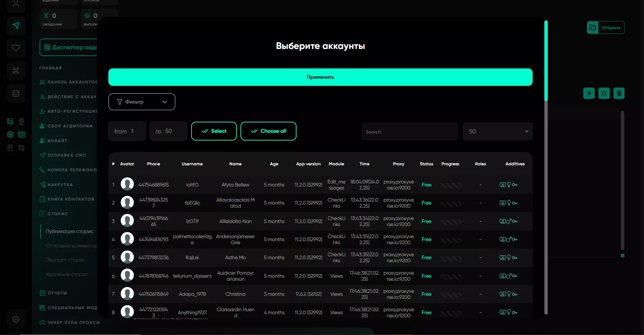Screen dimensions: 644x335
Task: Sort by Age column header
Action: [274, 164]
